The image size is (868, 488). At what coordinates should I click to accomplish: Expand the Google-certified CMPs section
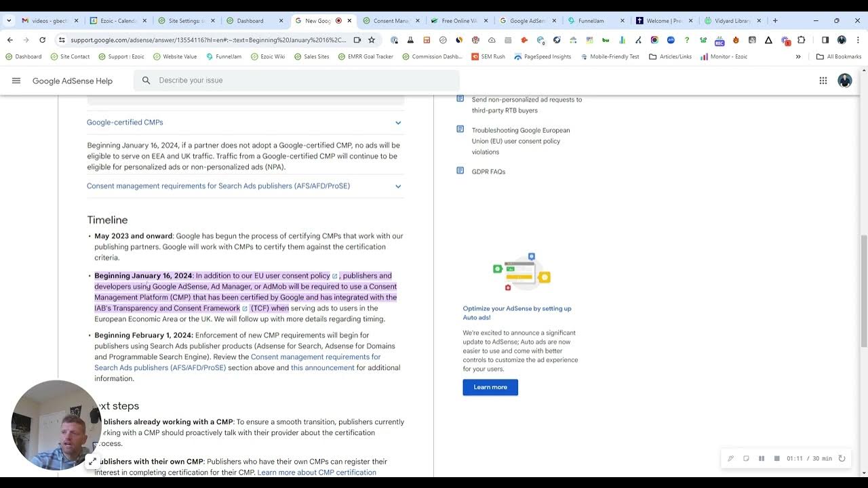(x=245, y=123)
